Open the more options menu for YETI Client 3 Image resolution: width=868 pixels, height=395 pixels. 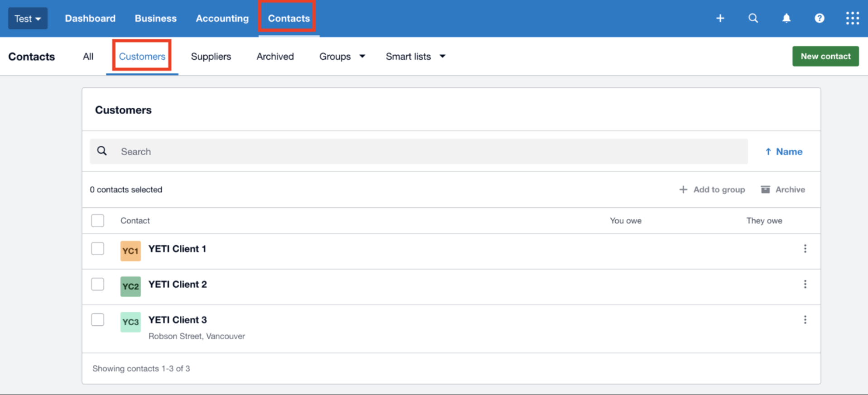coord(805,320)
